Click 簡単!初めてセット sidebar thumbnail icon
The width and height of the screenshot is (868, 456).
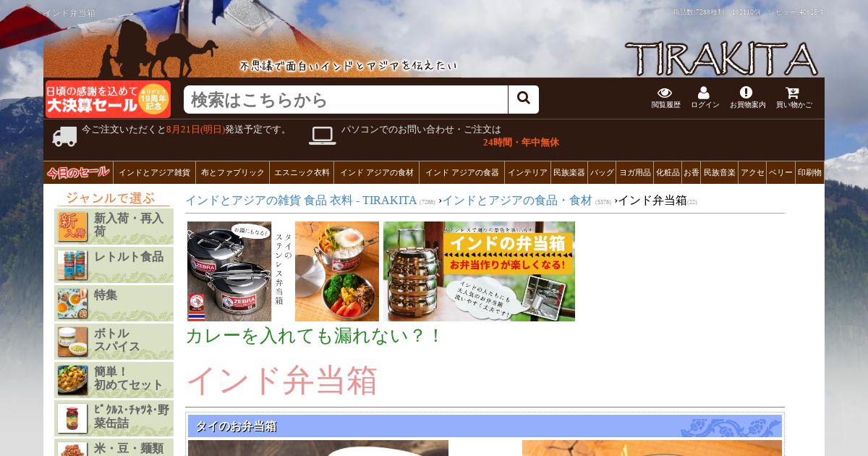72,380
